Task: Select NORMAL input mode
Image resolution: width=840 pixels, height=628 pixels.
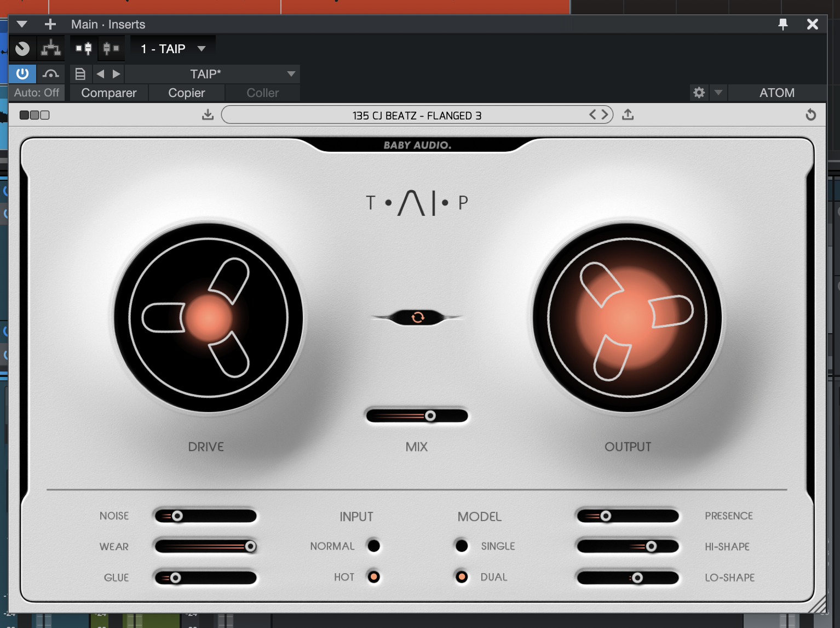Action: pos(374,546)
